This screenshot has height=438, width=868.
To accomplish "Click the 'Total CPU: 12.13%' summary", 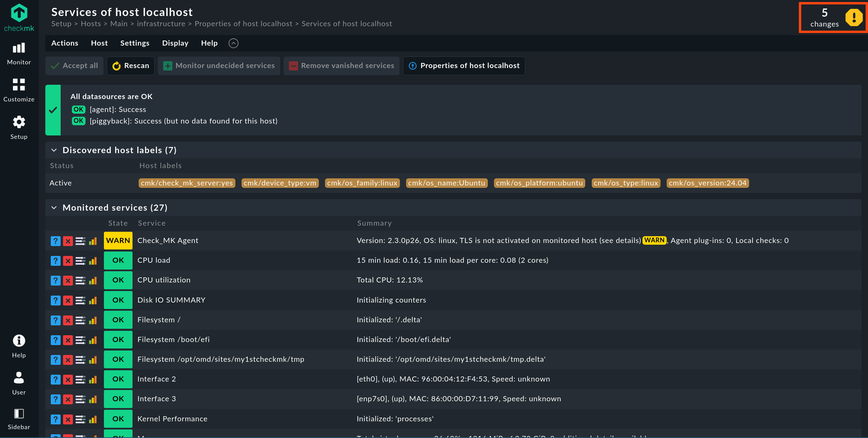I will tap(390, 280).
